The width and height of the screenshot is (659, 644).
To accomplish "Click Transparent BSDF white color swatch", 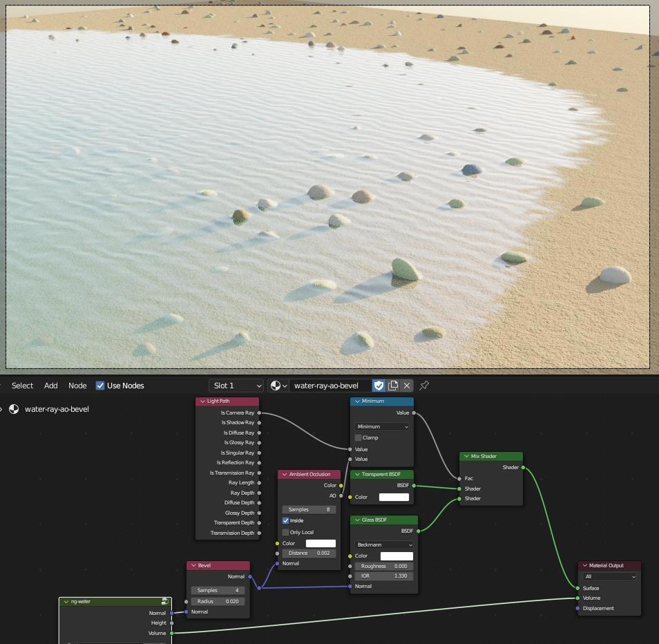I will click(x=394, y=498).
